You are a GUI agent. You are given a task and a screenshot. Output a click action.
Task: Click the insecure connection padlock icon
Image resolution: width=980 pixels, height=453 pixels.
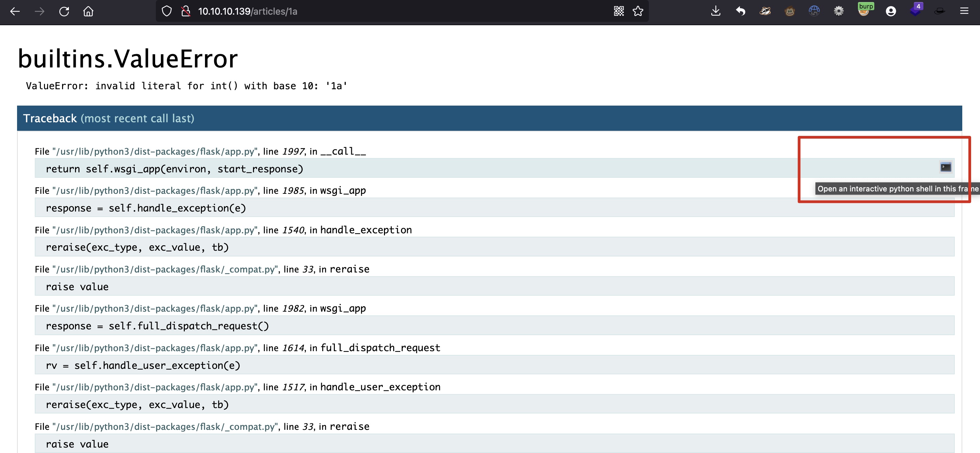[x=185, y=11]
